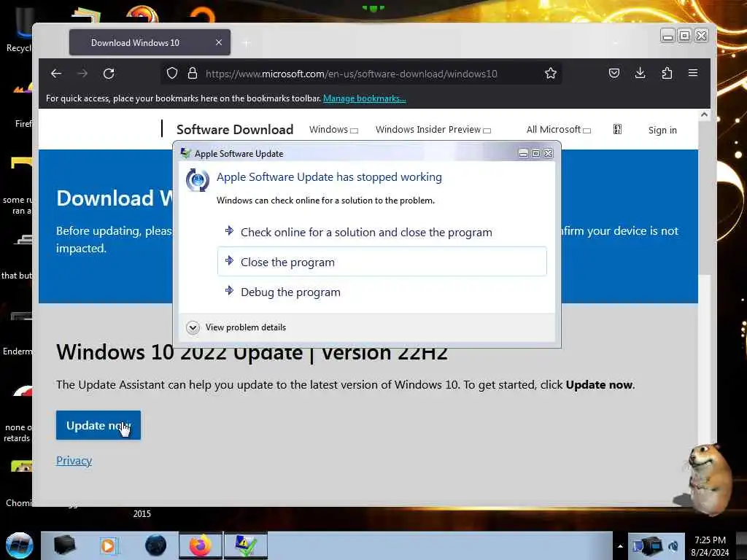Open the Firefox hamburger application menu
This screenshot has width=747, height=560.
[x=693, y=73]
